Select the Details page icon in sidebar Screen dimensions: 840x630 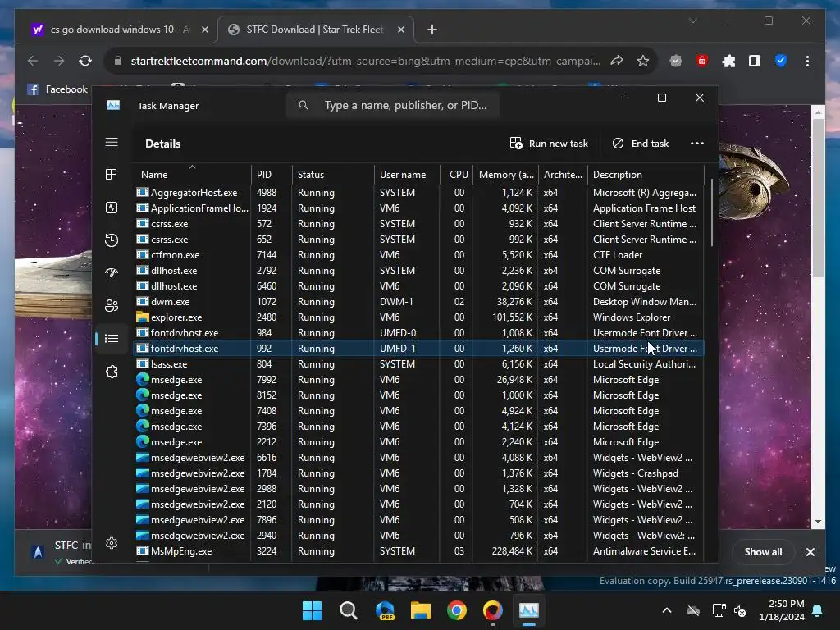click(x=112, y=338)
